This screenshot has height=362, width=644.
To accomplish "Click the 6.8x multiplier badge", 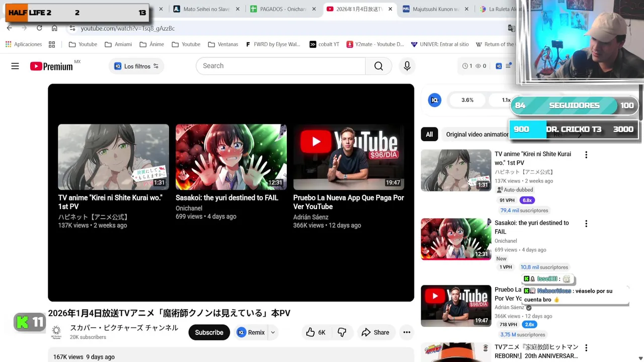I will (x=527, y=200).
